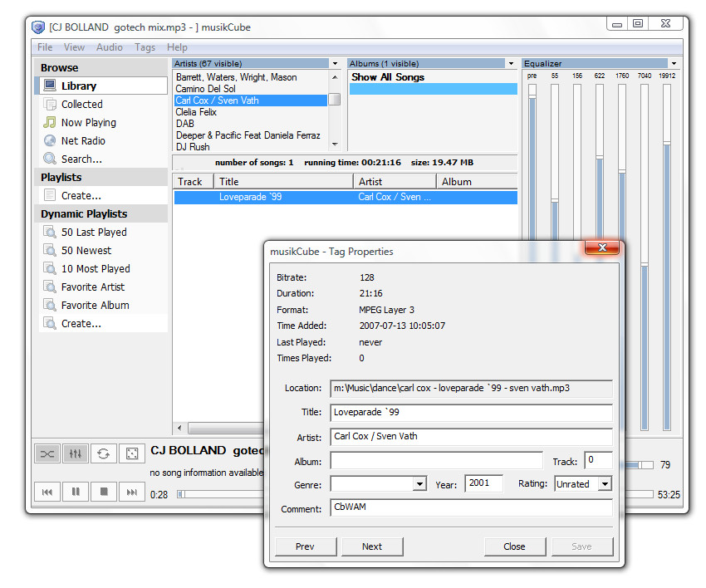The image size is (706, 588).
Task: Click the Save button in Tag Properties
Action: click(x=581, y=546)
